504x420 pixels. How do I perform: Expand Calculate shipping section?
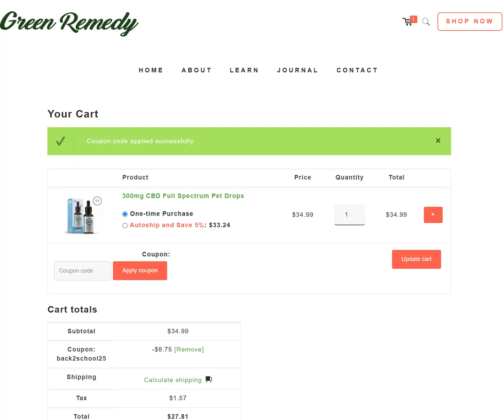173,380
